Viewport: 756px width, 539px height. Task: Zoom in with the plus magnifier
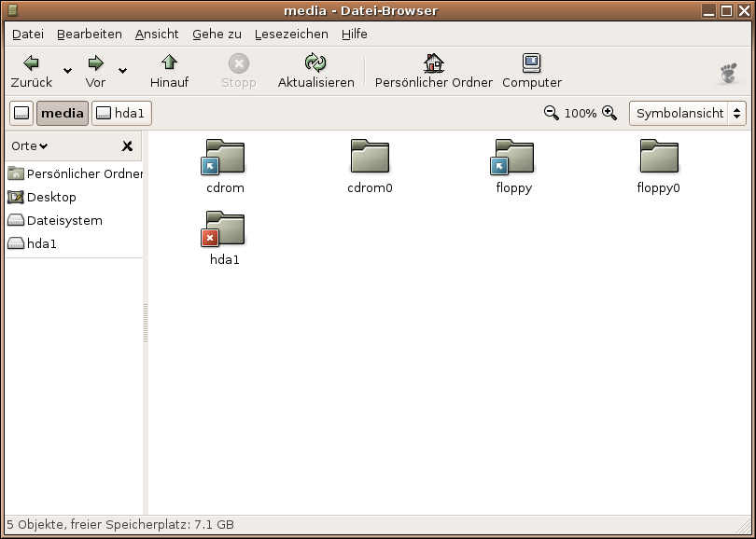tap(609, 113)
